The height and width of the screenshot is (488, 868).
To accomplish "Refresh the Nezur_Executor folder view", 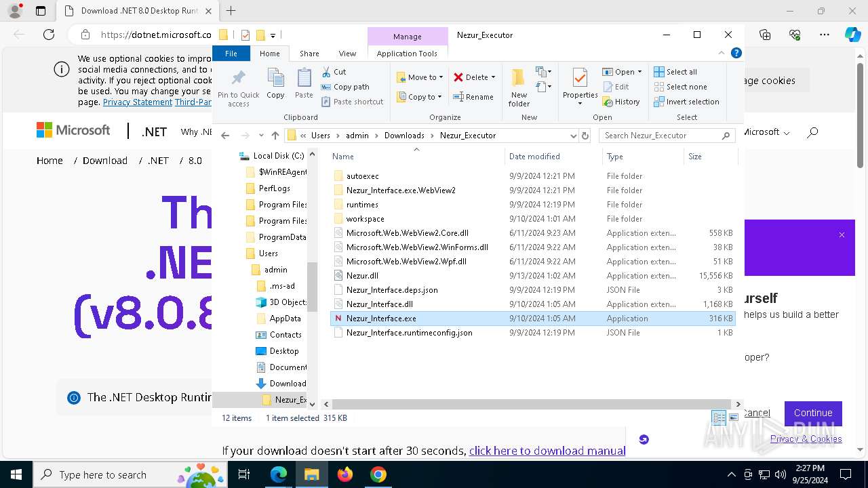I will [585, 136].
